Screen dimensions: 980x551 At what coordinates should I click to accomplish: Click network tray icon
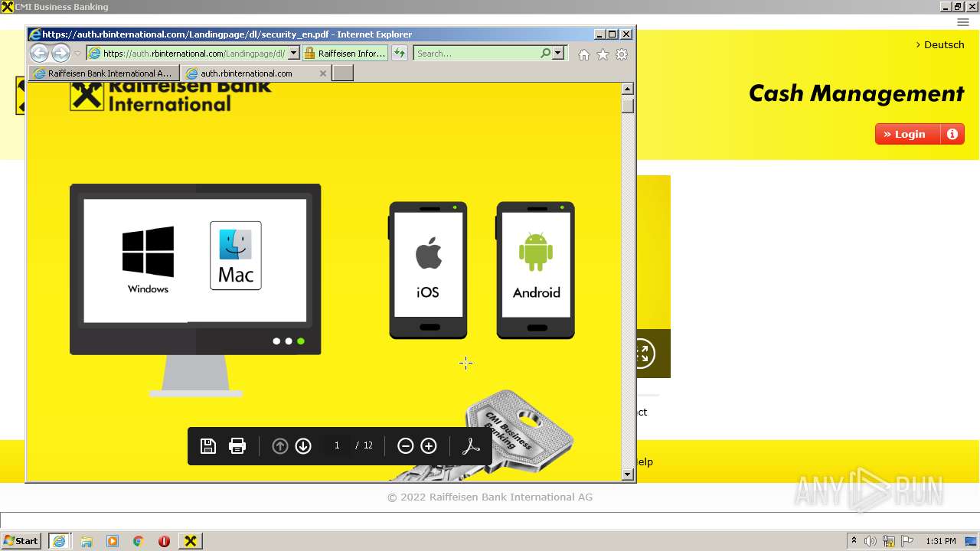point(889,541)
